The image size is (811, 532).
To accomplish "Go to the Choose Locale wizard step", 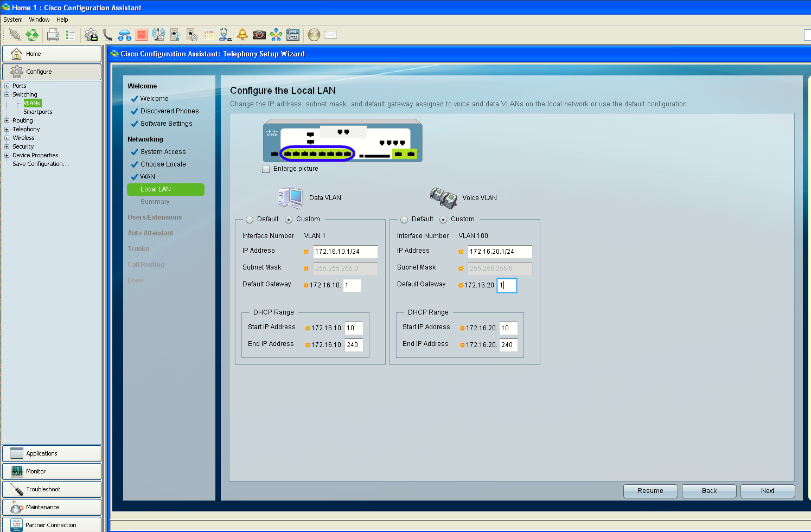I will (163, 164).
